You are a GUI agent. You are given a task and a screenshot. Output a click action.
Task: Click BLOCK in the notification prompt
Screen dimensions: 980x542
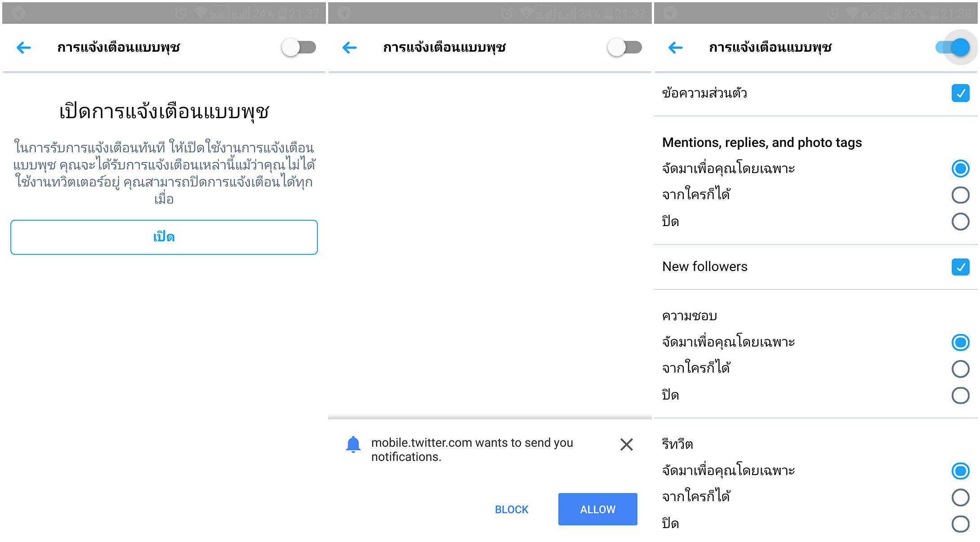(512, 509)
